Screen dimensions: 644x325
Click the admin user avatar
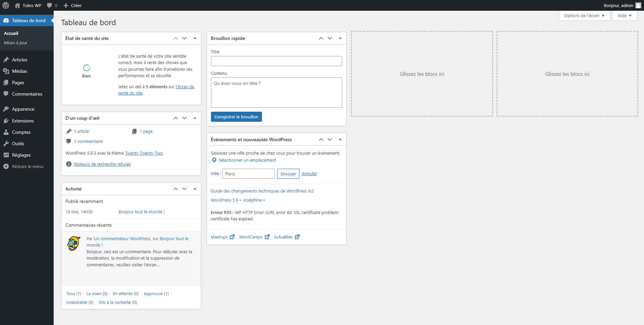tap(638, 5)
